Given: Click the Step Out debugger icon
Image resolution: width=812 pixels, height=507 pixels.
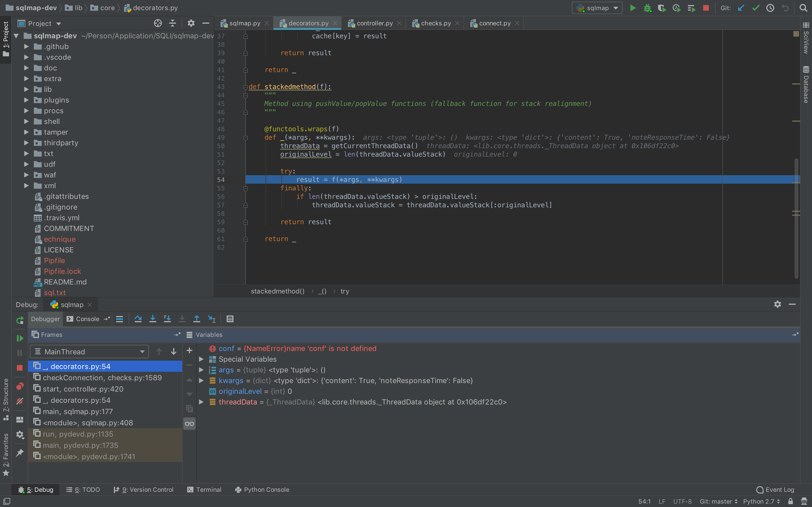Looking at the screenshot, I should click(x=197, y=319).
